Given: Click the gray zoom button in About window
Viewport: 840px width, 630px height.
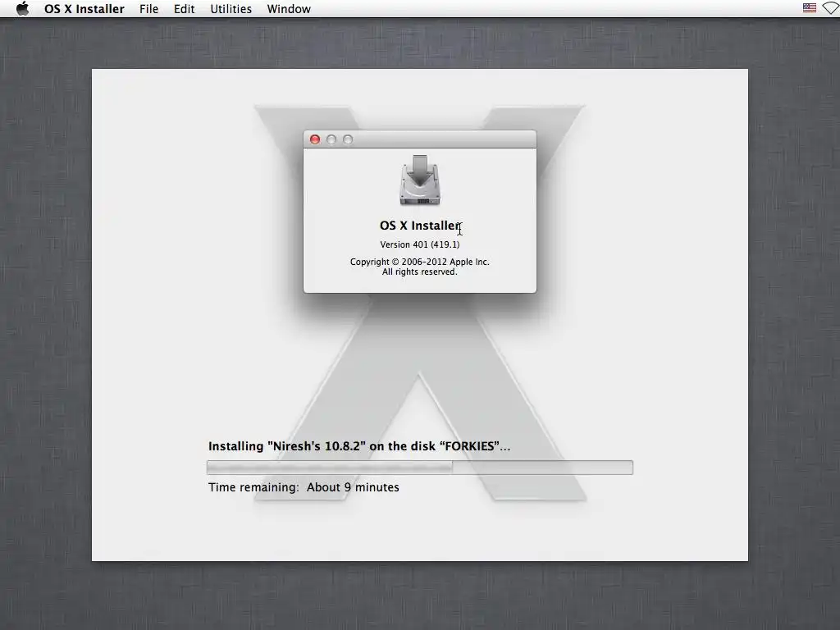Looking at the screenshot, I should pos(348,139).
